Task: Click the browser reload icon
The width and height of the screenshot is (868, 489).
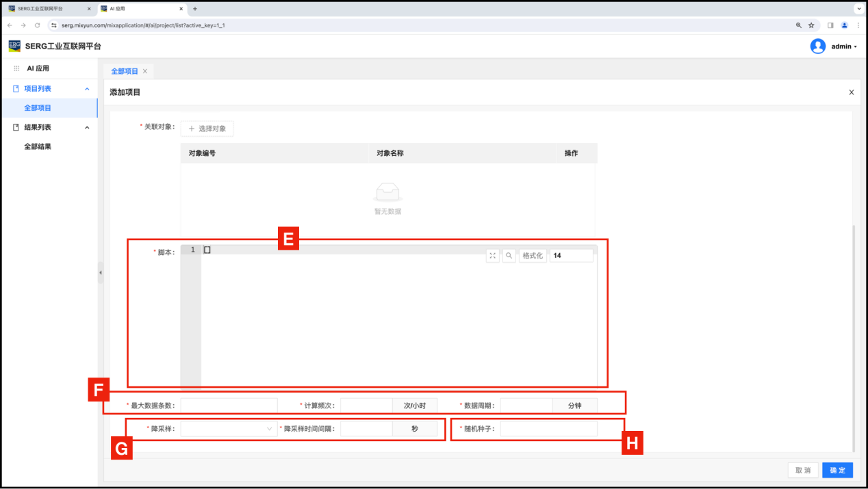Action: (x=37, y=25)
